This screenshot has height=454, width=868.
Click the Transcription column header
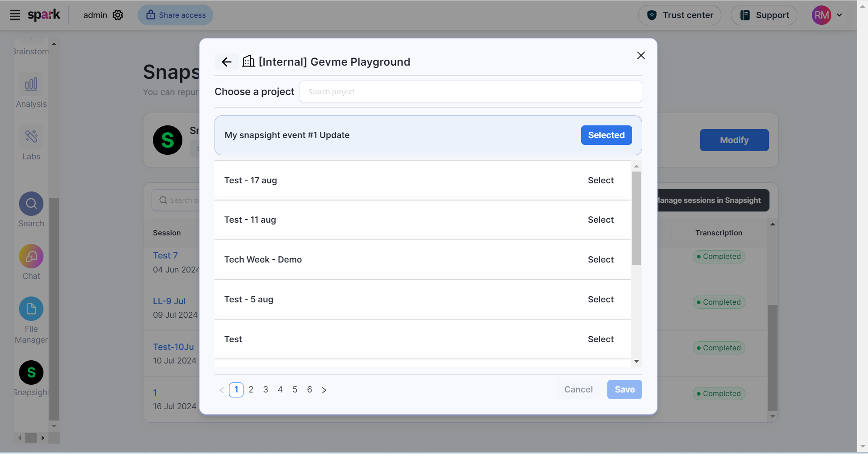(x=719, y=233)
